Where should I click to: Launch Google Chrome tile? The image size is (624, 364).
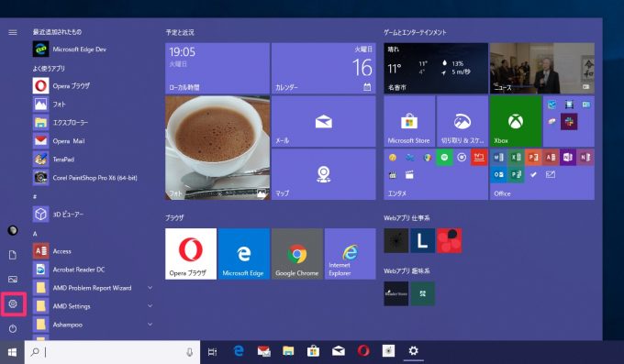pos(297,254)
